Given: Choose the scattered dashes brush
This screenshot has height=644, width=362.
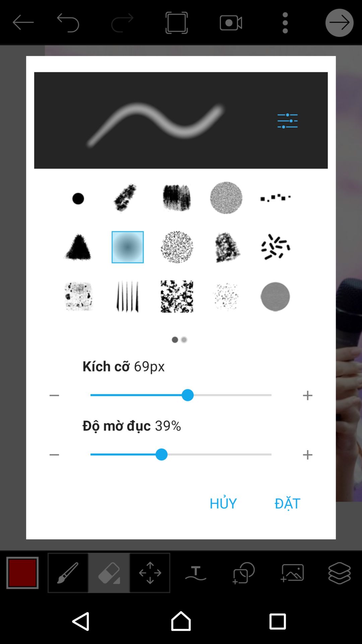Looking at the screenshot, I should [276, 247].
